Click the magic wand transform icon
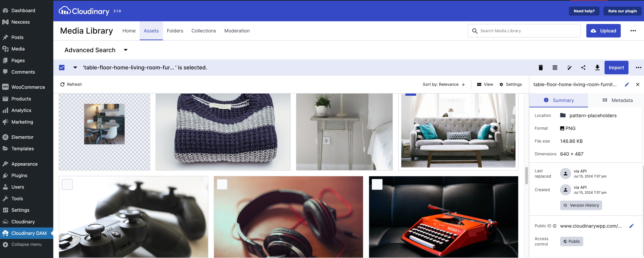 [569, 68]
